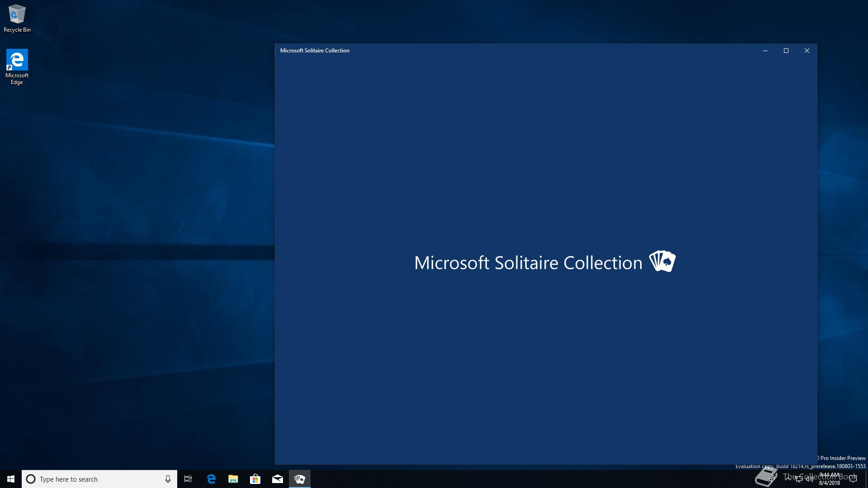Select the Microsoft Edge desktop shortcut

coord(17,67)
